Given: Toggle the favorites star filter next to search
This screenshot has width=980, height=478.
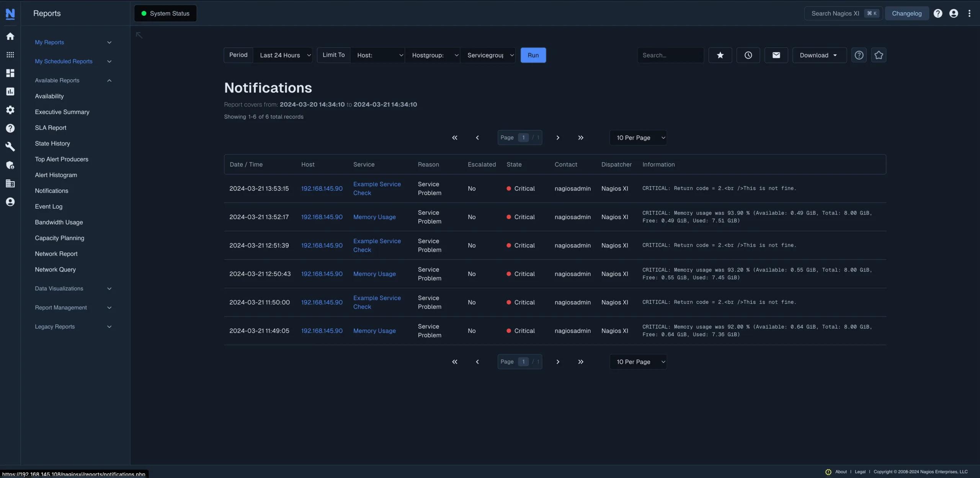Looking at the screenshot, I should pos(720,55).
